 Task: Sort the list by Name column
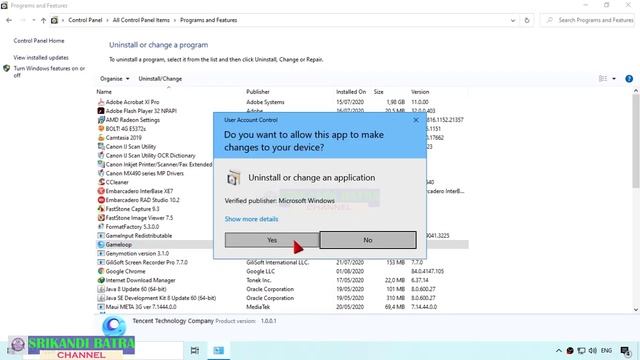[x=104, y=92]
